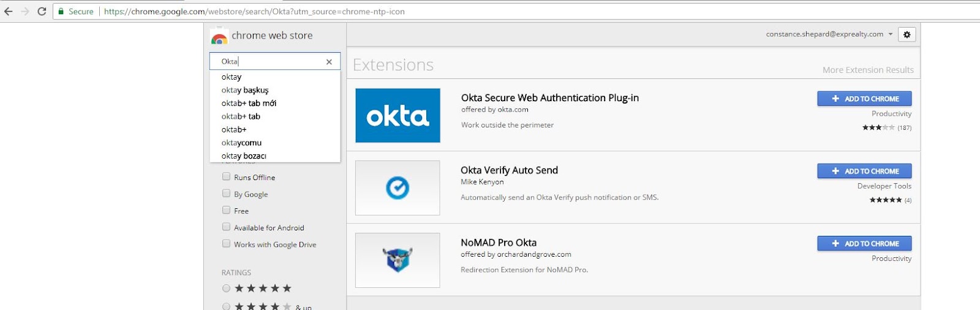Click 'Productivity' label under NoMAD Pro Okta
The image size is (980, 310).
[891, 259]
